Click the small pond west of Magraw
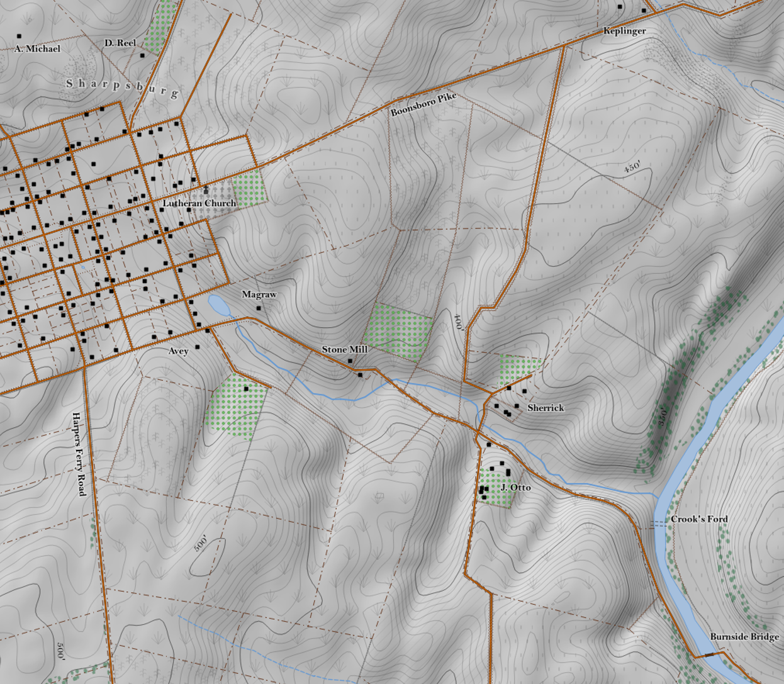 point(218,306)
